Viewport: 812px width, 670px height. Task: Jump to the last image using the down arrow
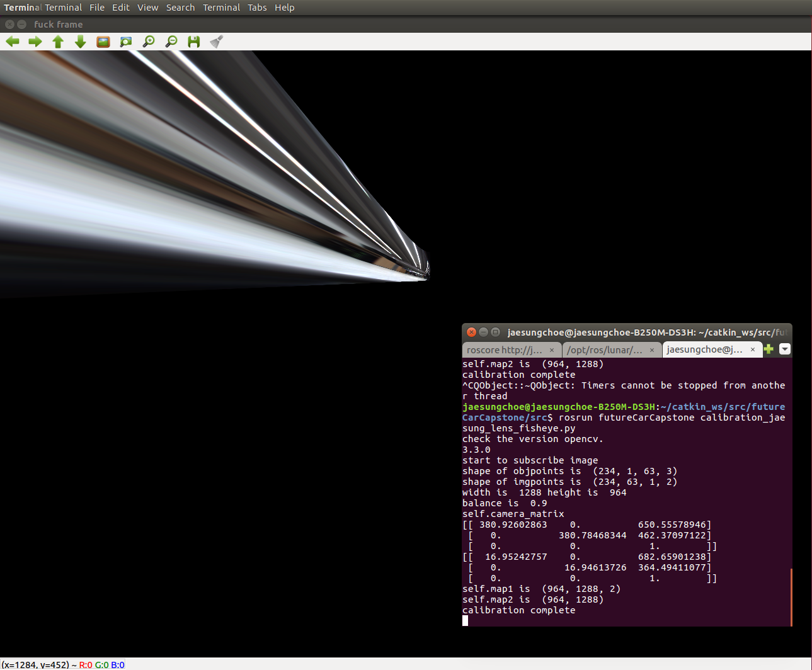[80, 42]
